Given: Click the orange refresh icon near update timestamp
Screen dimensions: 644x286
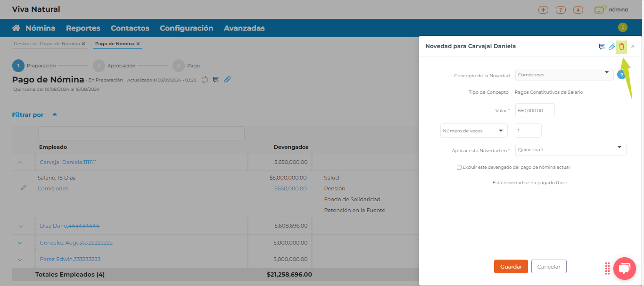Looking at the screenshot, I should coord(205,80).
